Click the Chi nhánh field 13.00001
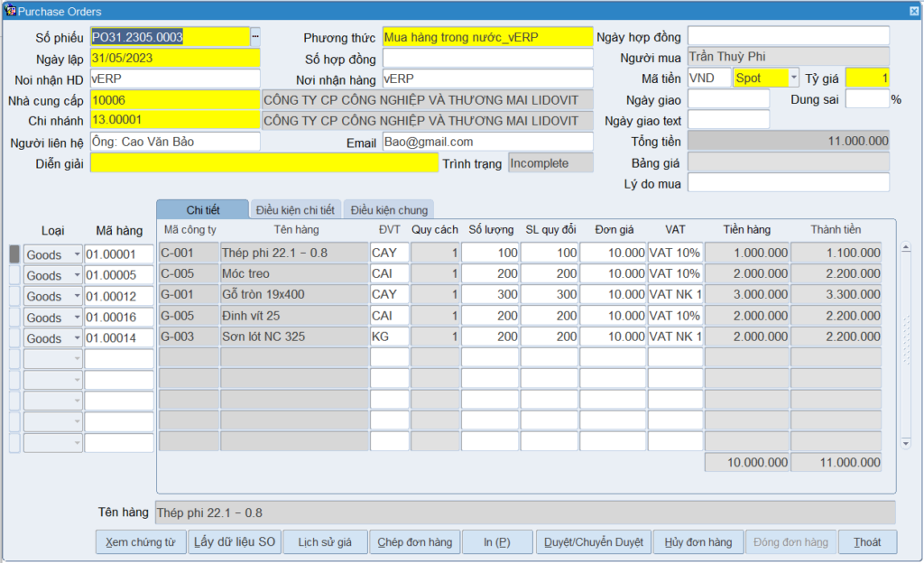This screenshot has width=924, height=563. (x=175, y=120)
